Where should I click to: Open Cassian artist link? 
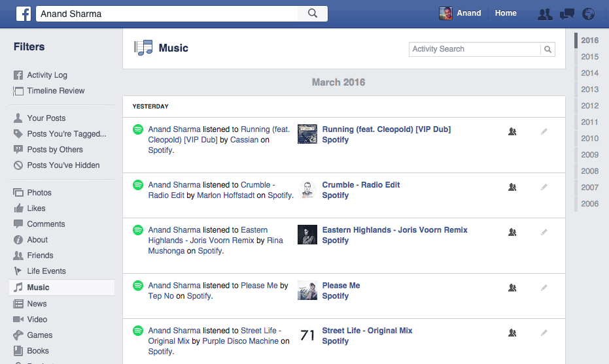[x=244, y=140]
